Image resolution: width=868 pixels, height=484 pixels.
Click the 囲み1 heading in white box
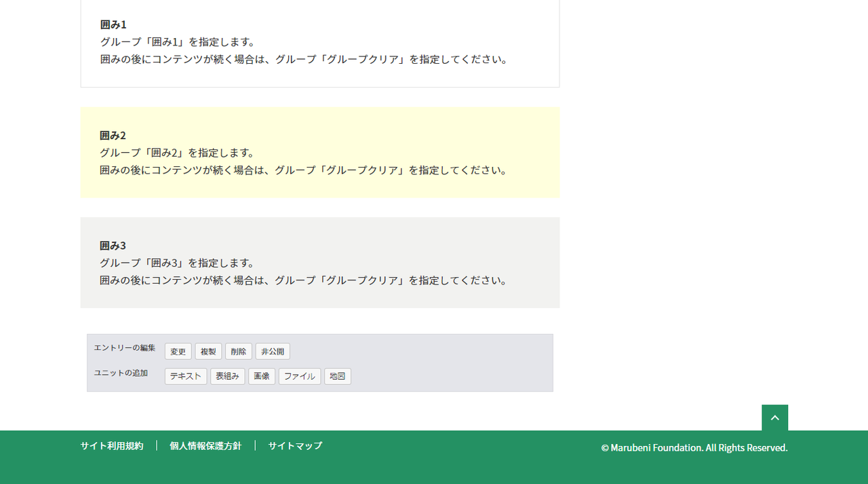coord(113,24)
